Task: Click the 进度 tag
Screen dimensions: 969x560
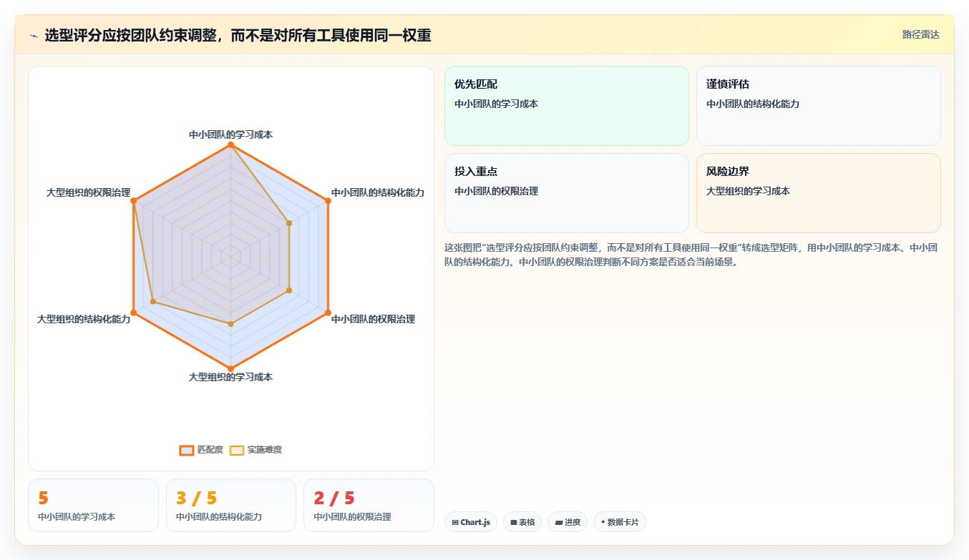Action: tap(568, 522)
